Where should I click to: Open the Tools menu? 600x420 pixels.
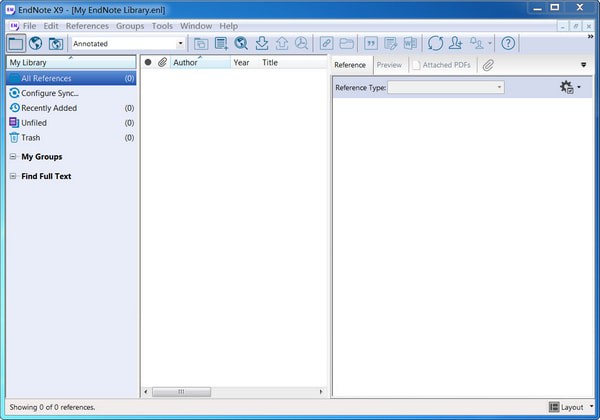pyautogui.click(x=162, y=25)
